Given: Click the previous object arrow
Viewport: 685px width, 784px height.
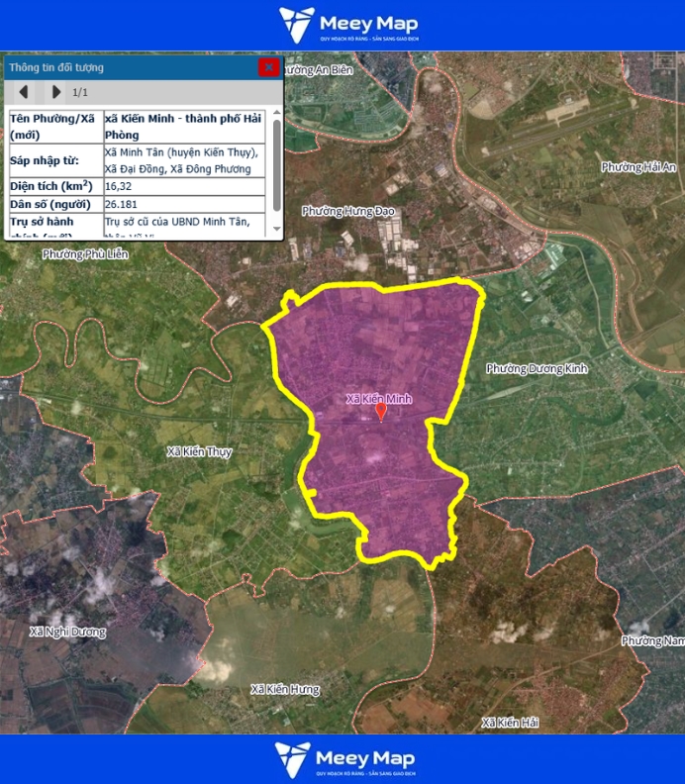Looking at the screenshot, I should pos(23,92).
